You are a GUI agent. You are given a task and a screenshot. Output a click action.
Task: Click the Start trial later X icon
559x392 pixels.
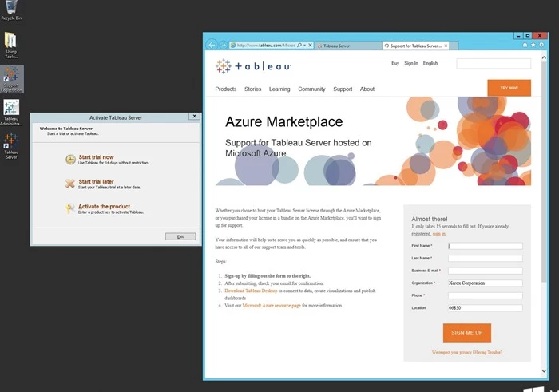tap(70, 184)
